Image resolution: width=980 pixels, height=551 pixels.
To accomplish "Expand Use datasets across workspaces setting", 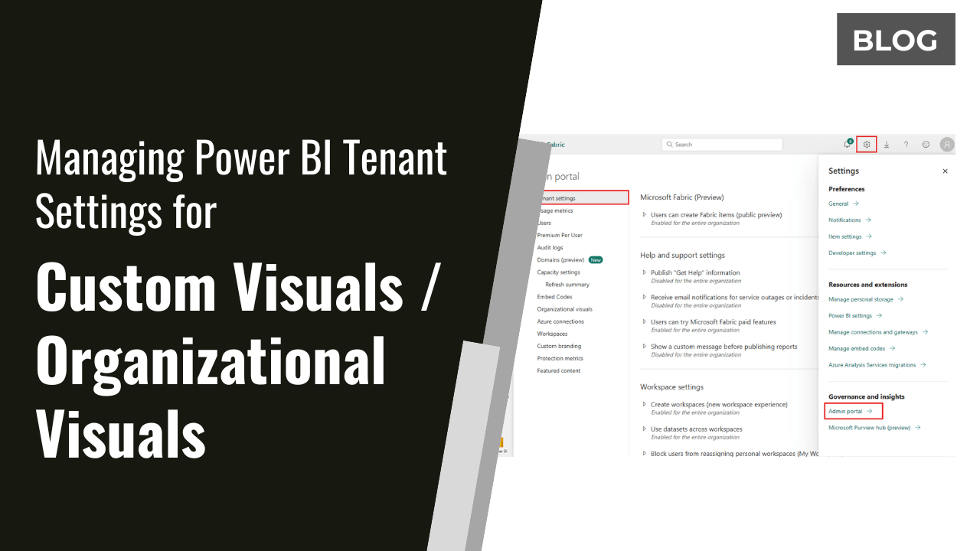I will click(645, 429).
